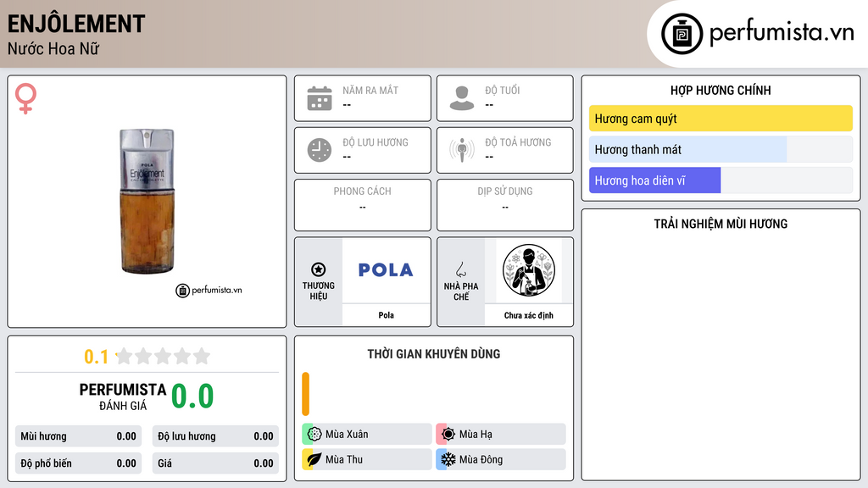Select the Mùa Xuân season item
Image resolution: width=868 pixels, height=488 pixels.
tap(367, 435)
